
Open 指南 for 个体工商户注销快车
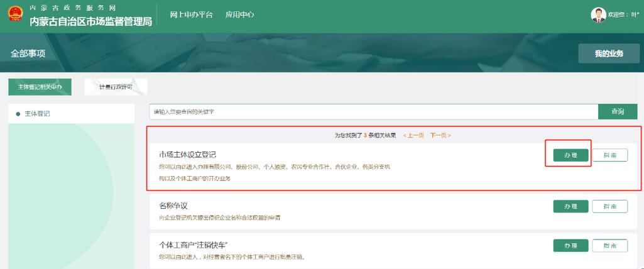(x=610, y=246)
